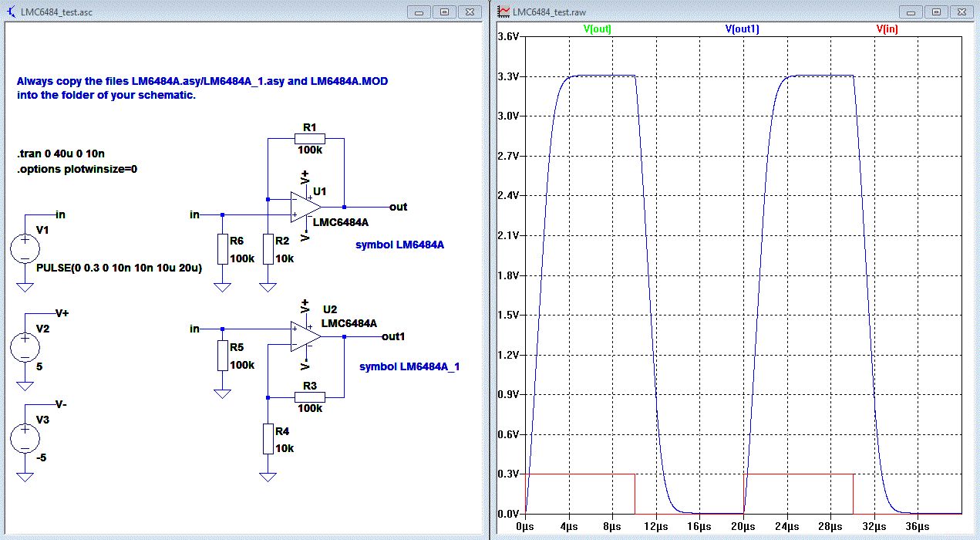The width and height of the screenshot is (980, 540).
Task: Select resistor R1 in the feedback path
Action: click(x=309, y=139)
